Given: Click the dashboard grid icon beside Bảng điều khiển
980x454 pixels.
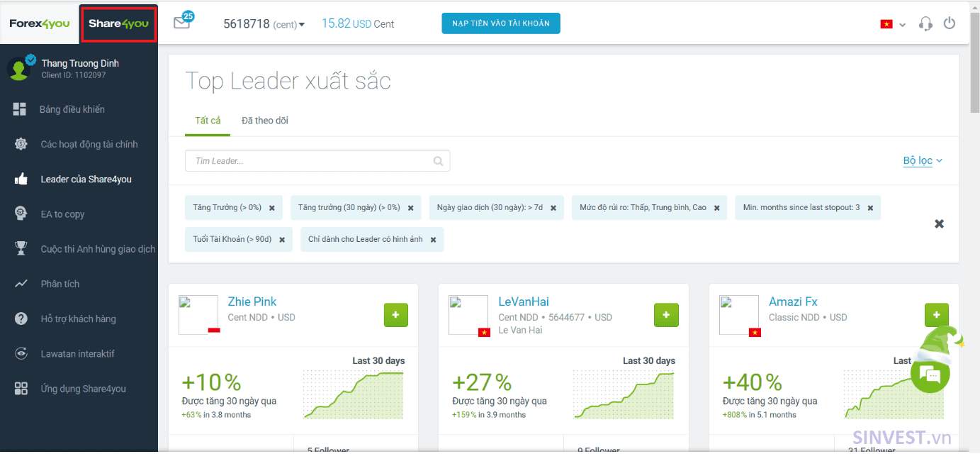Looking at the screenshot, I should tap(20, 109).
